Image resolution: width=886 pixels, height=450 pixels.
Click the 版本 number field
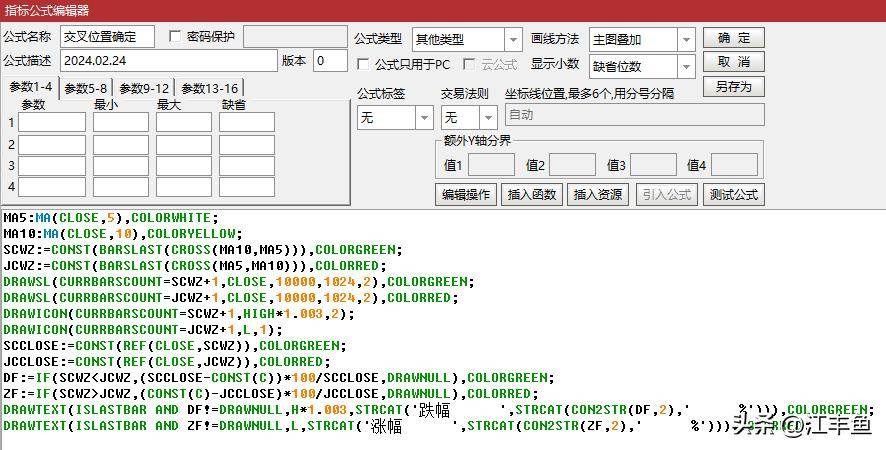point(330,60)
